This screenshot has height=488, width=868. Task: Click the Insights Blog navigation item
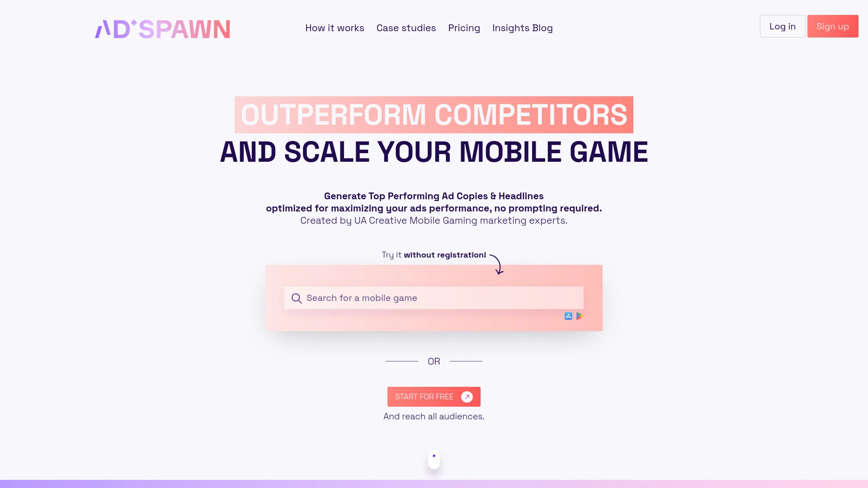522,28
